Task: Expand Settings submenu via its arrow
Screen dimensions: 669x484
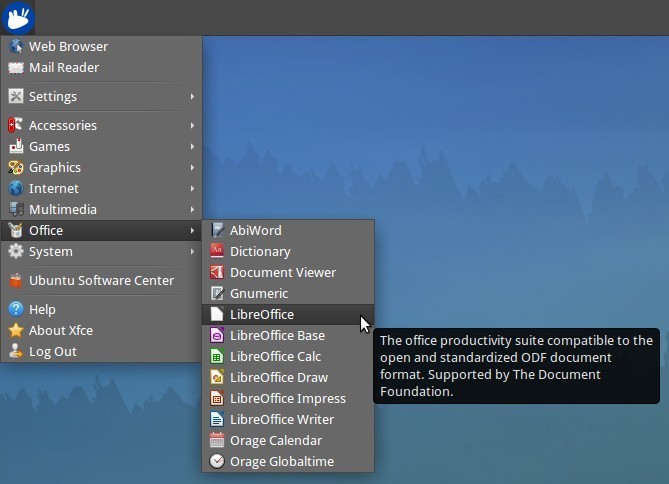Action: [192, 96]
